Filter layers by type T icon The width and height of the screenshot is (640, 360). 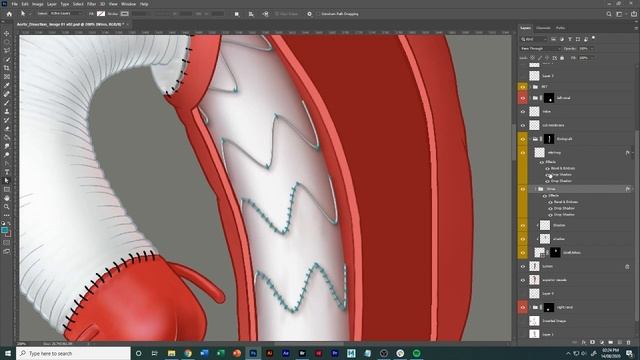point(570,39)
